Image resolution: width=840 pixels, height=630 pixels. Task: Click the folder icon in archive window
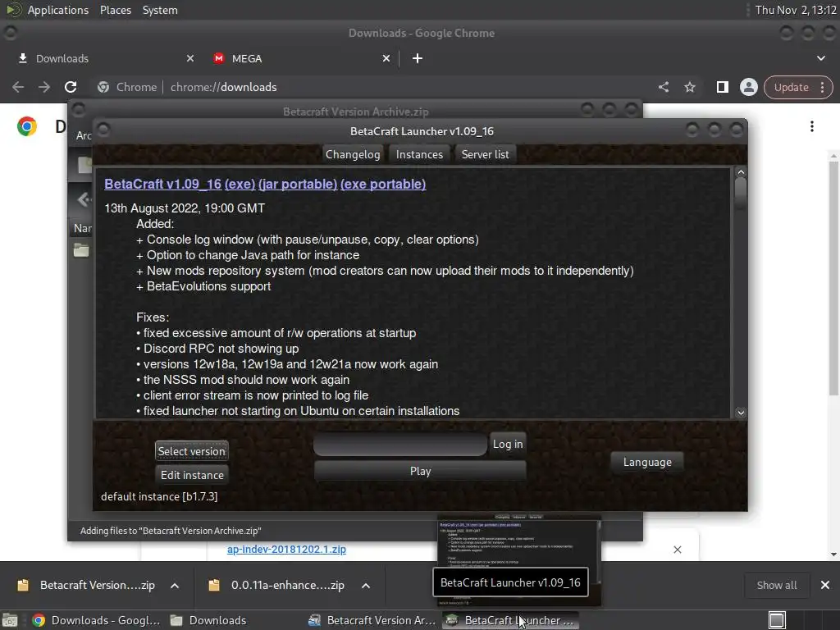tap(81, 250)
